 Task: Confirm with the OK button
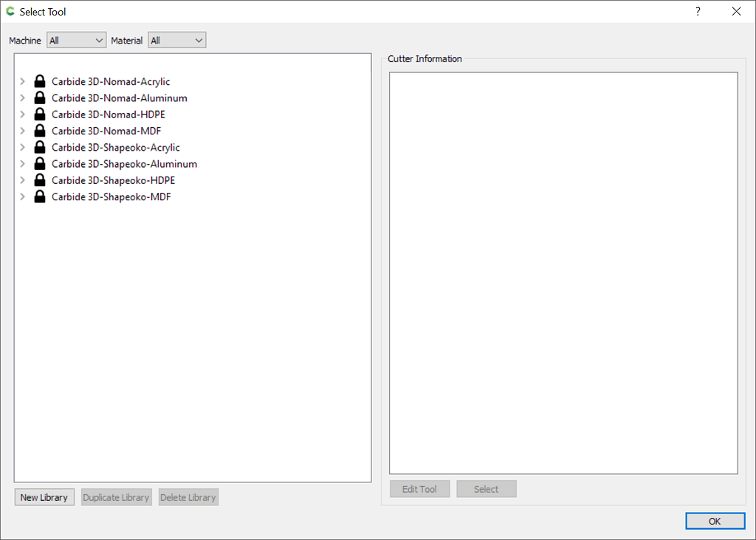[715, 521]
